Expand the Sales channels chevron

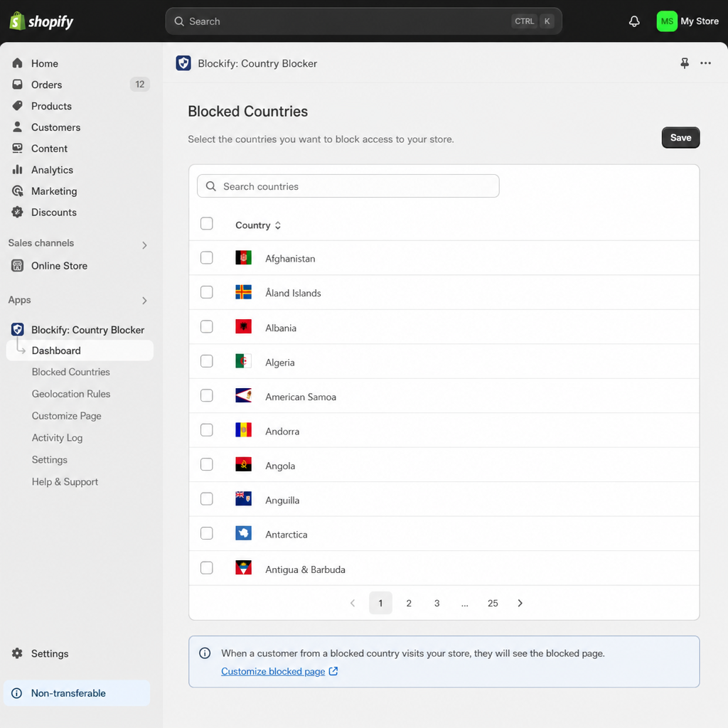[144, 245]
